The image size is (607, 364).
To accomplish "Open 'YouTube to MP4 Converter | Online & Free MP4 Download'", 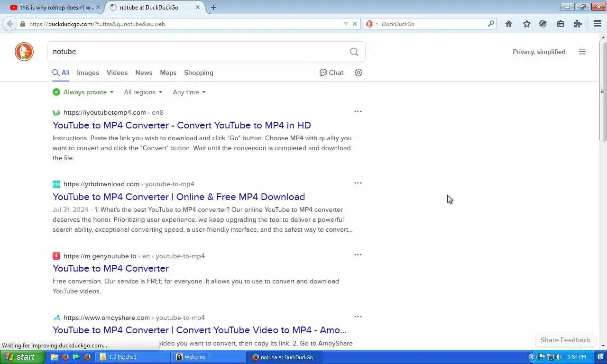I will (179, 197).
